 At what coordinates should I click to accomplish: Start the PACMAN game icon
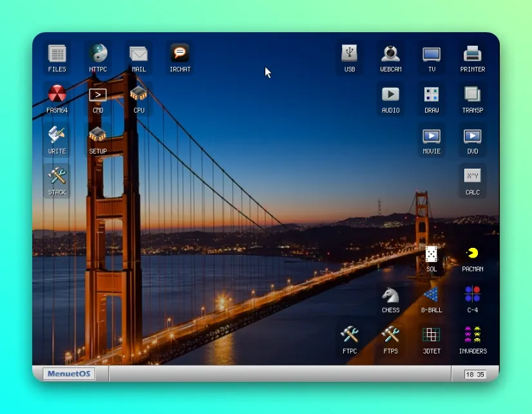473,259
